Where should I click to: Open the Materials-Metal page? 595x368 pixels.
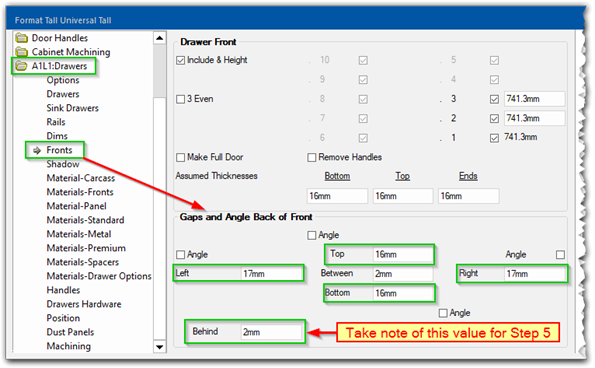point(79,234)
